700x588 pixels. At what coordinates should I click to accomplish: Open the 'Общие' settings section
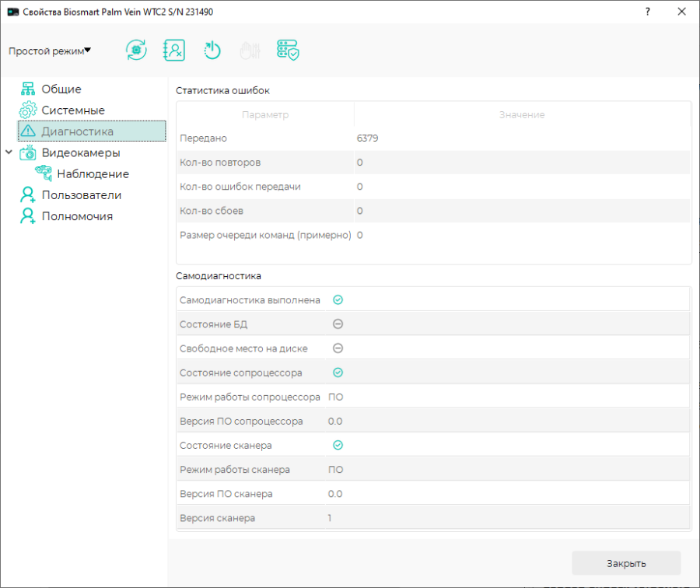(x=61, y=89)
